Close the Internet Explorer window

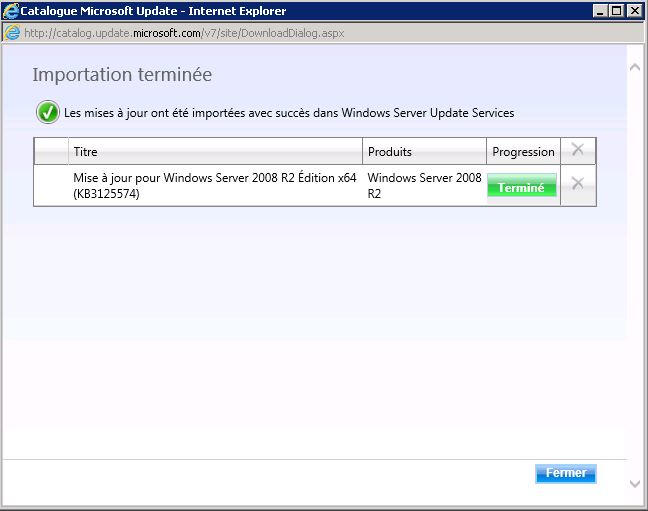click(x=634, y=11)
